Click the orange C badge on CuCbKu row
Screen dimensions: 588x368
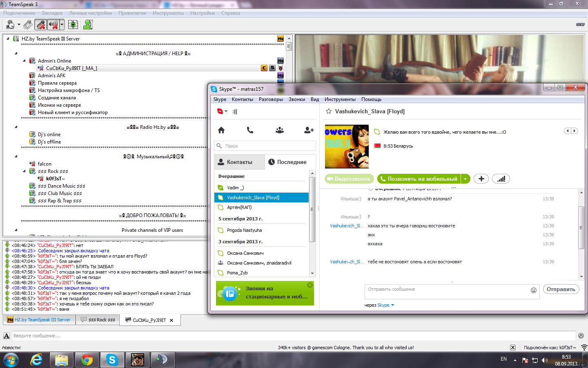pos(264,68)
